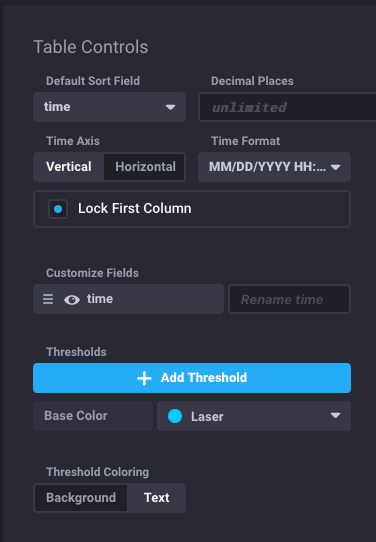The height and width of the screenshot is (542, 376).
Task: Toggle the Lock First Column checkbox
Action: point(58,209)
